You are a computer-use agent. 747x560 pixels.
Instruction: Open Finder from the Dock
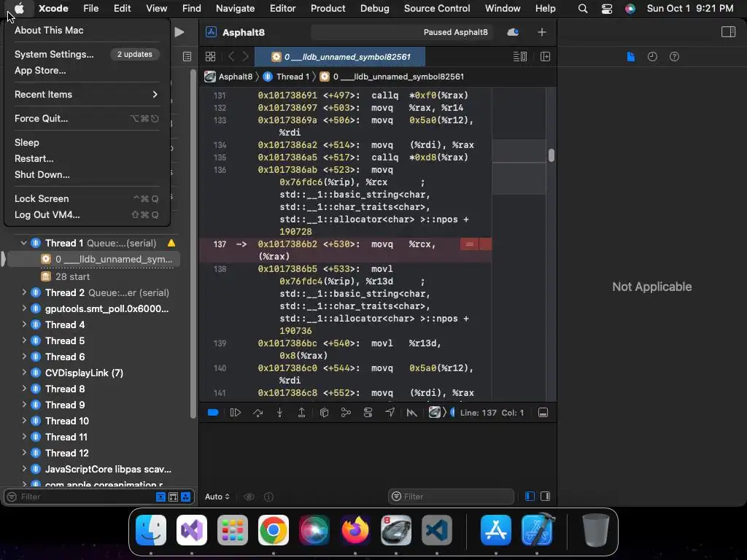(x=151, y=530)
